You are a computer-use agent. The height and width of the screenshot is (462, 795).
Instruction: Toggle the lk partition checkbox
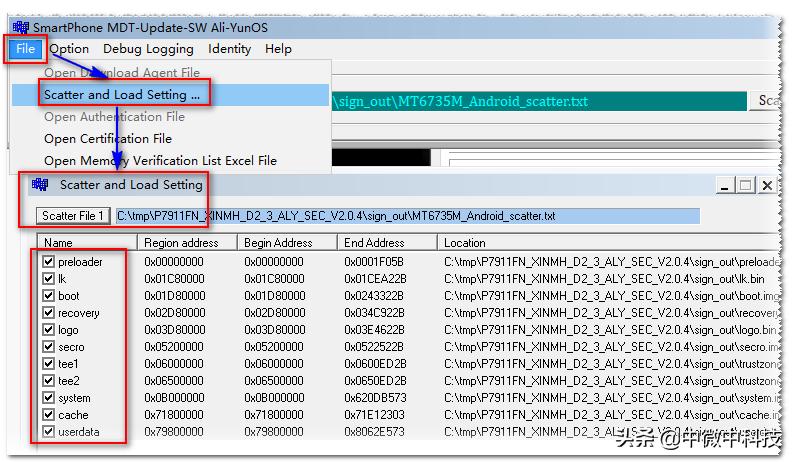click(49, 279)
